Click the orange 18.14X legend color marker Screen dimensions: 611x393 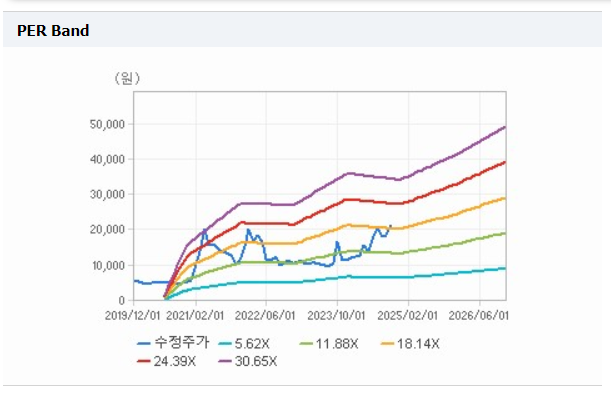tap(388, 344)
